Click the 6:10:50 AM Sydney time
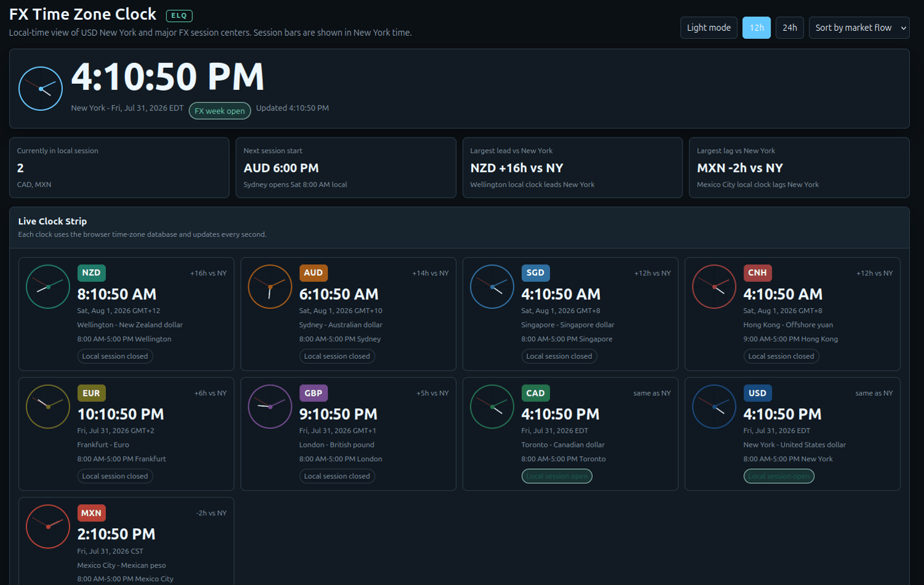 339,294
